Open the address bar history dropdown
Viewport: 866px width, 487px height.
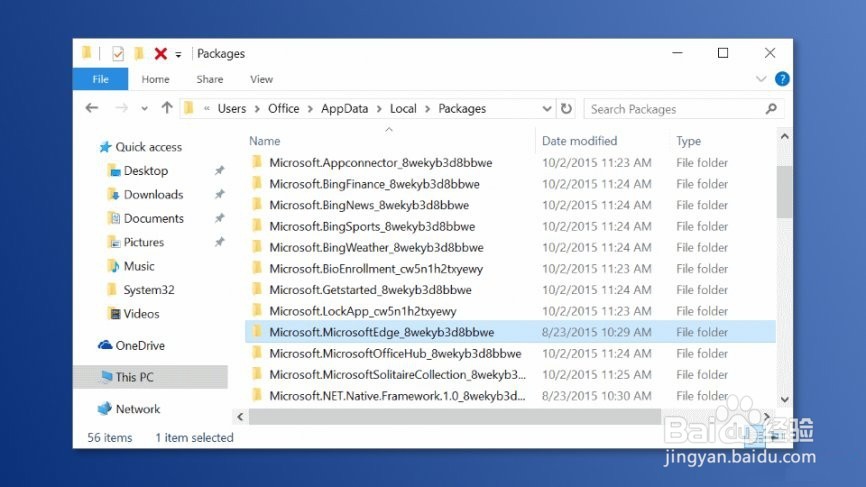[547, 109]
